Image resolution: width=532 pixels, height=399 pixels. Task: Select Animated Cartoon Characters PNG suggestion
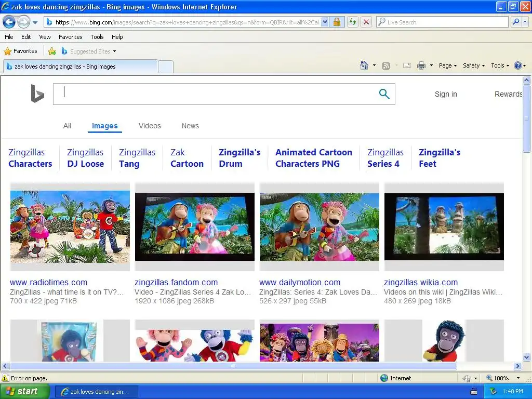[x=313, y=158]
